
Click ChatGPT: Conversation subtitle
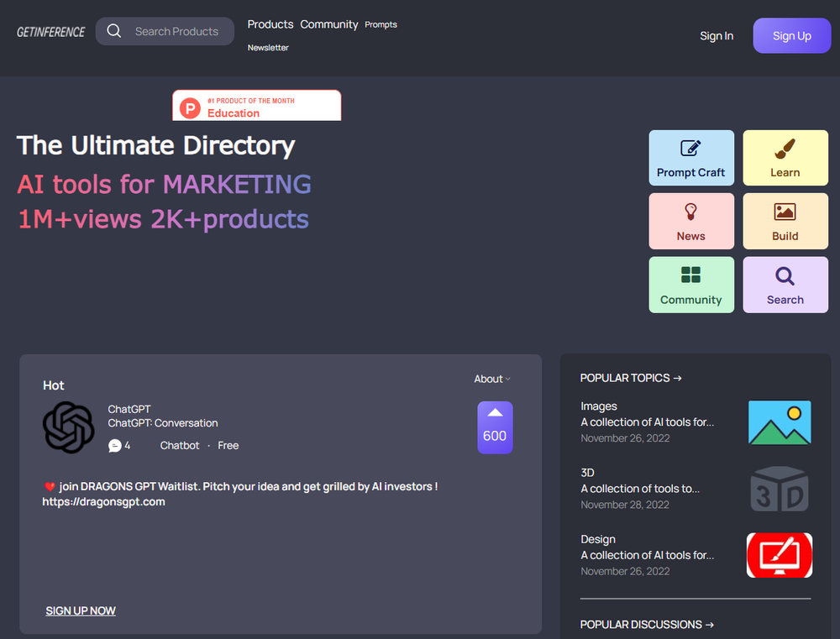[x=163, y=423]
